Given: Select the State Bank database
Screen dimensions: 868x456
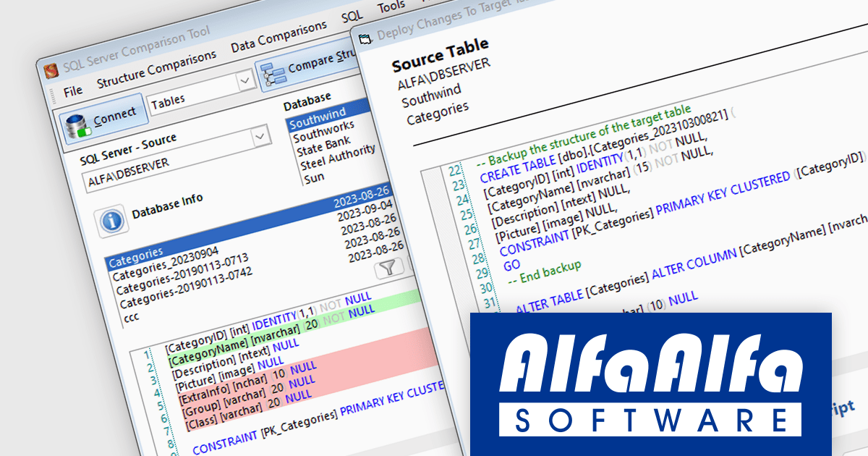Looking at the screenshot, I should pos(323,146).
